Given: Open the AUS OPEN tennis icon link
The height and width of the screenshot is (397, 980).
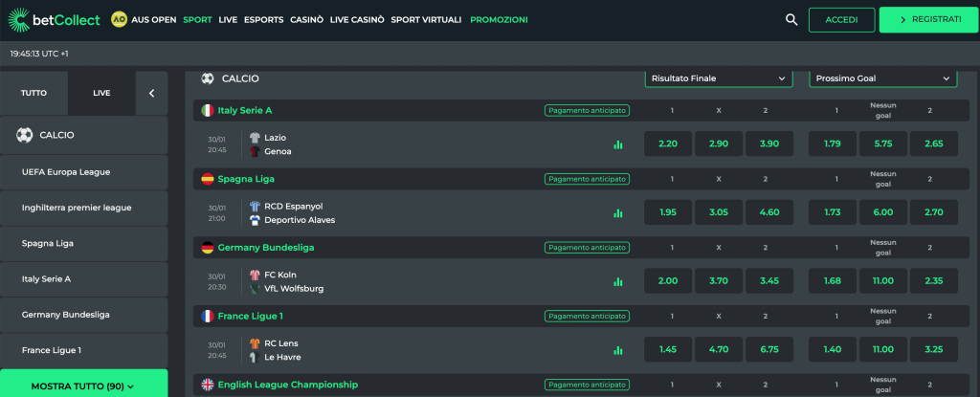Looking at the screenshot, I should pyautogui.click(x=119, y=19).
